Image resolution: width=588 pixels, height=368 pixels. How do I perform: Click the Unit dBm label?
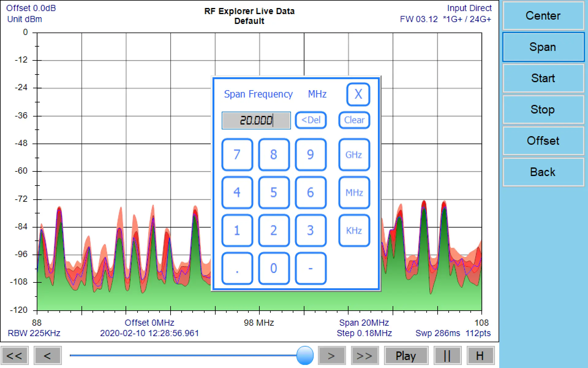[24, 19]
